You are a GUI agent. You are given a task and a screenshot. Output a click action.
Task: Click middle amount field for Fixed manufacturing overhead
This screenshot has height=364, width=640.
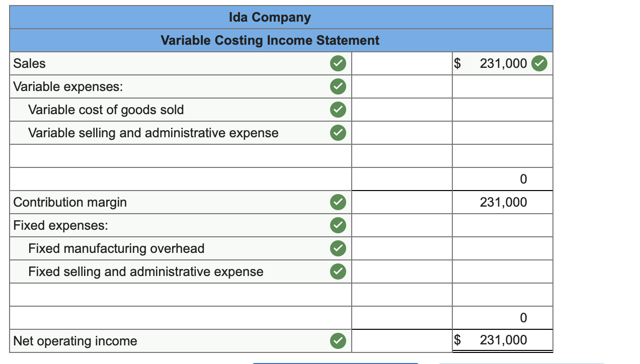tap(402, 249)
